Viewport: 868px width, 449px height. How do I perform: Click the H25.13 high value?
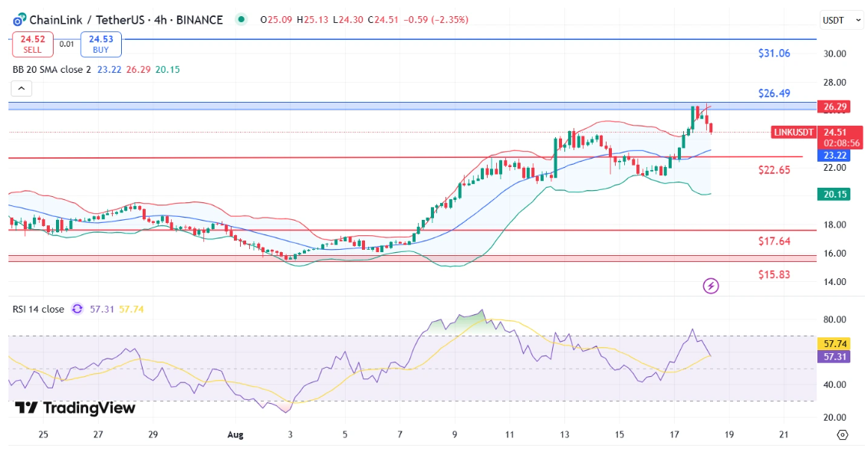coord(312,20)
